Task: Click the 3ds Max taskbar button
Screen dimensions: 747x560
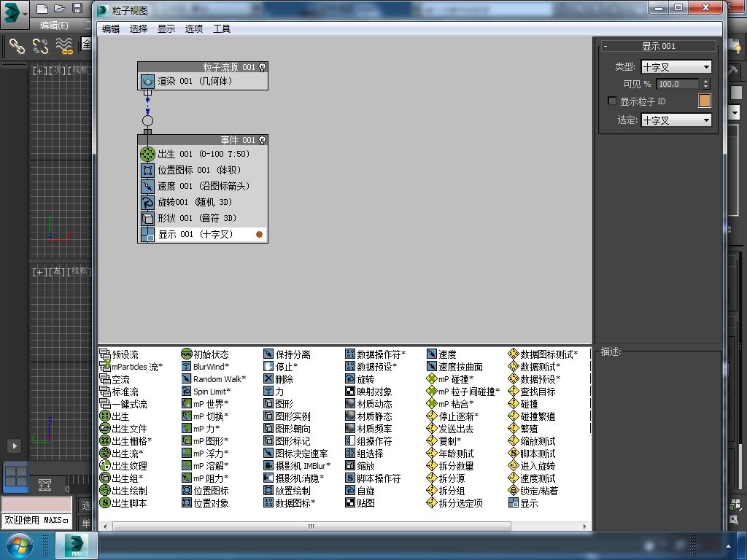Action: 77,545
